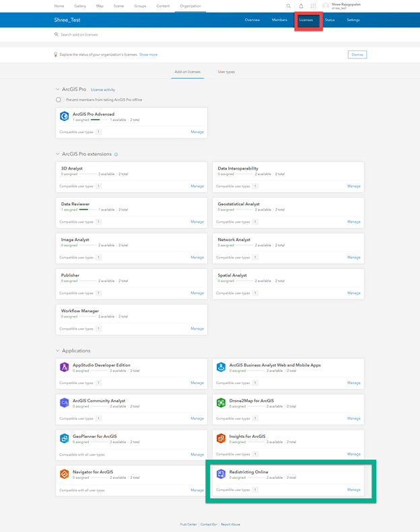Click the Insights for ArcGIS icon
Image resolution: width=420 pixels, height=532 pixels.
(x=221, y=439)
